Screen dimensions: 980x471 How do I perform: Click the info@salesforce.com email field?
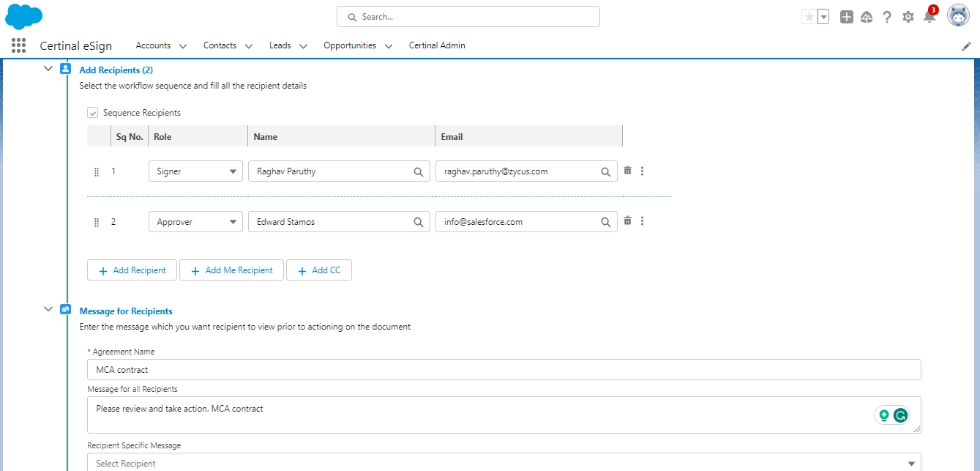(x=526, y=222)
